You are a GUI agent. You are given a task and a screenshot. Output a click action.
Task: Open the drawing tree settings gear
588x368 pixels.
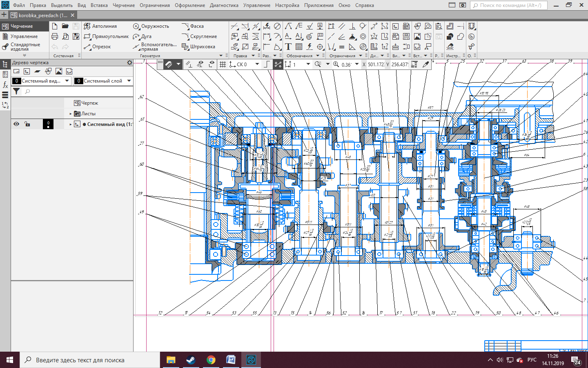tap(129, 63)
